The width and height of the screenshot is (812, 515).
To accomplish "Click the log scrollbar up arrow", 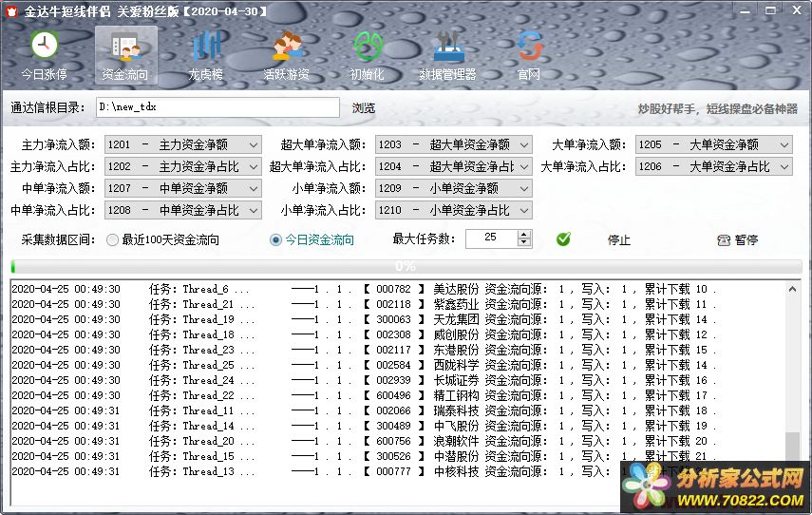I will point(792,289).
